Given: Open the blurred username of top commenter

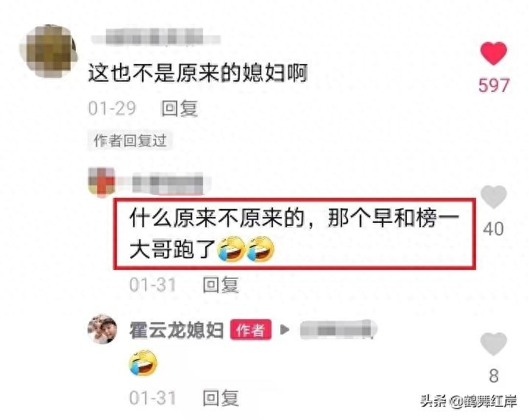Looking at the screenshot, I should pyautogui.click(x=155, y=37).
